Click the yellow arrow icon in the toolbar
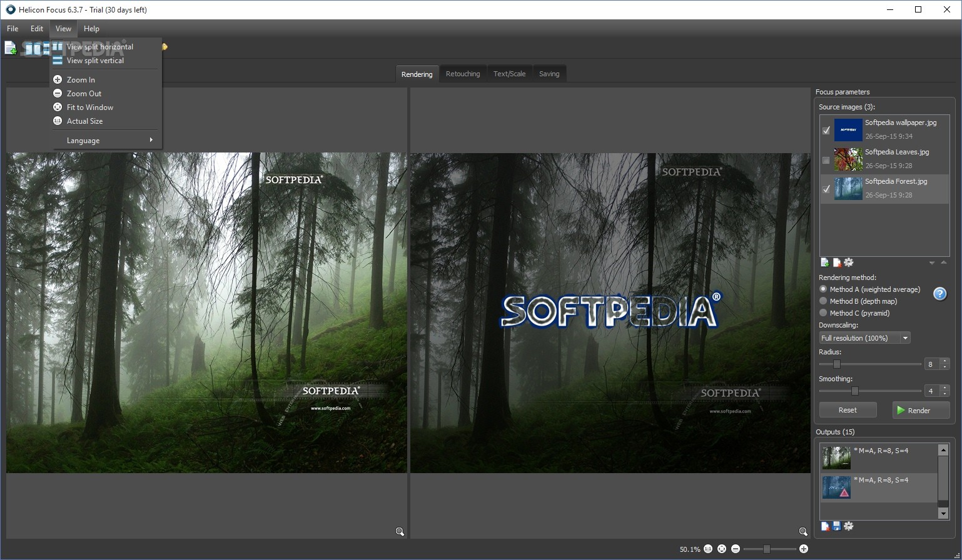Screen dimensions: 962x560 165,47
